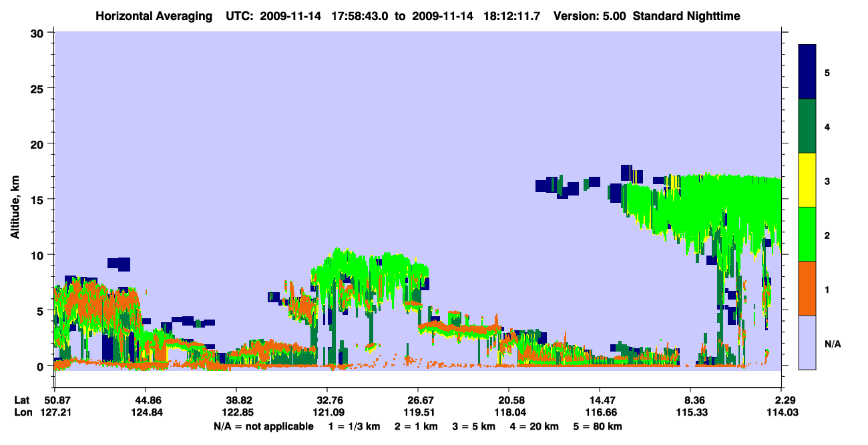Click legend text '3 = 5 km'

tap(475, 426)
